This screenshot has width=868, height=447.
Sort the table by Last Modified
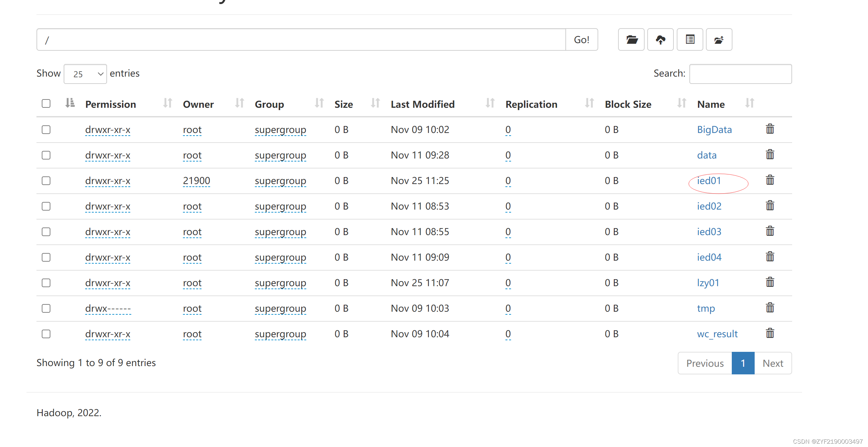(x=423, y=104)
